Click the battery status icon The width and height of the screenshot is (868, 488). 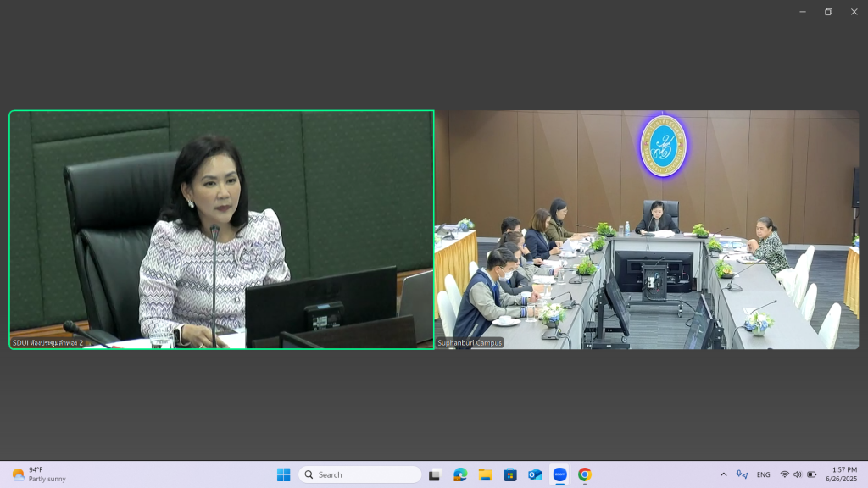[x=811, y=474]
